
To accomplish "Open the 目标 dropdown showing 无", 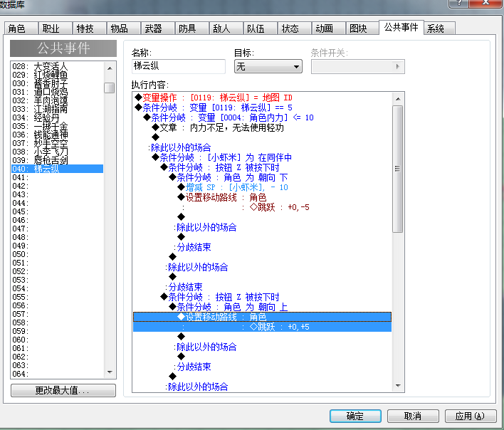I will coord(268,66).
